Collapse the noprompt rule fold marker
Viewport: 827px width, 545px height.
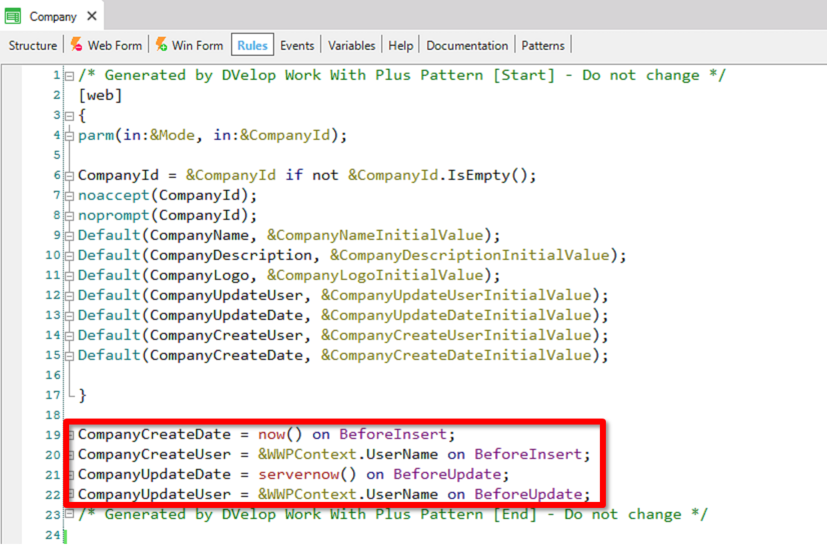(69, 216)
